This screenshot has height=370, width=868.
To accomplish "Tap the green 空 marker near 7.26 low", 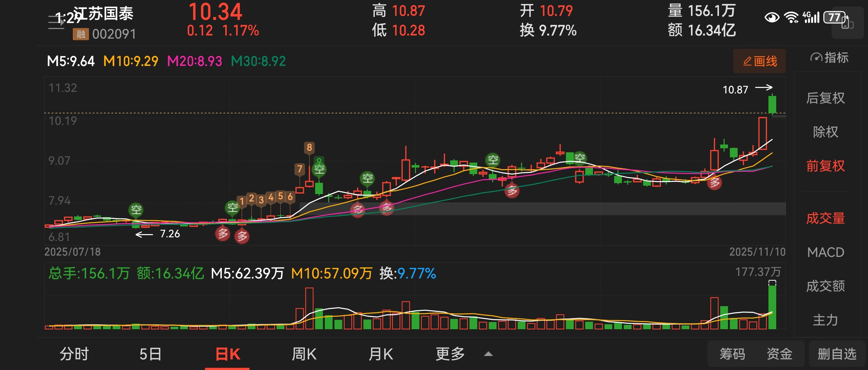I will tap(136, 210).
